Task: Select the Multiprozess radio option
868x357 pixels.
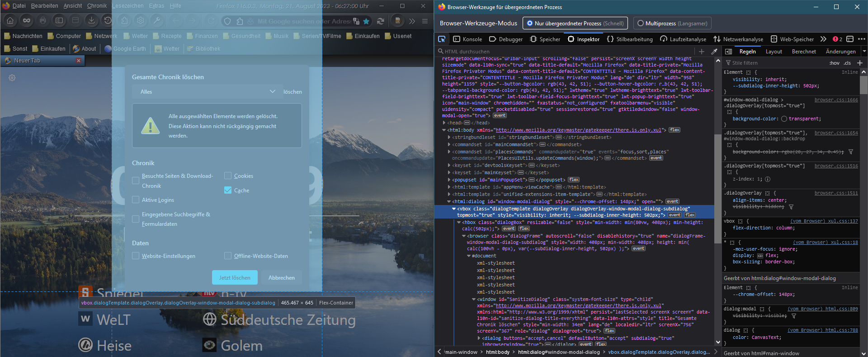Action: 641,23
